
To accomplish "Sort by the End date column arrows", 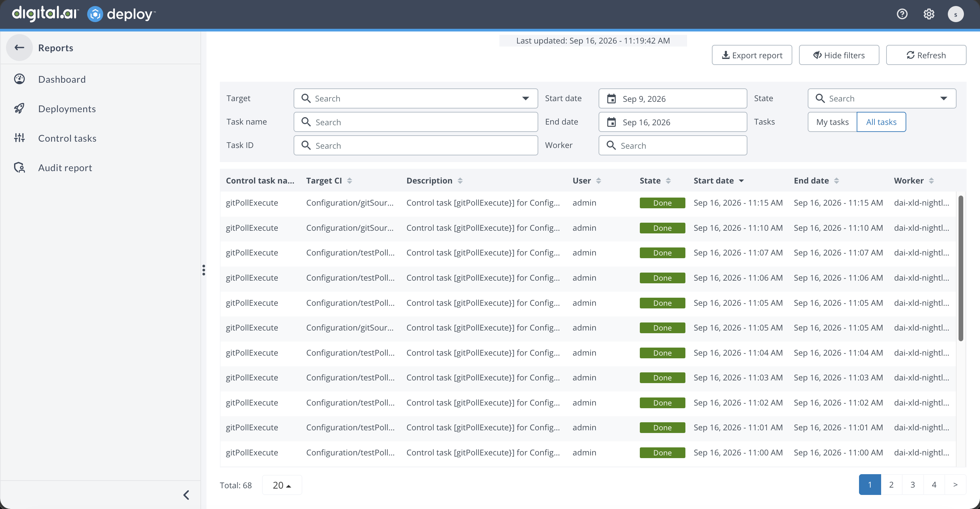I will click(x=836, y=180).
